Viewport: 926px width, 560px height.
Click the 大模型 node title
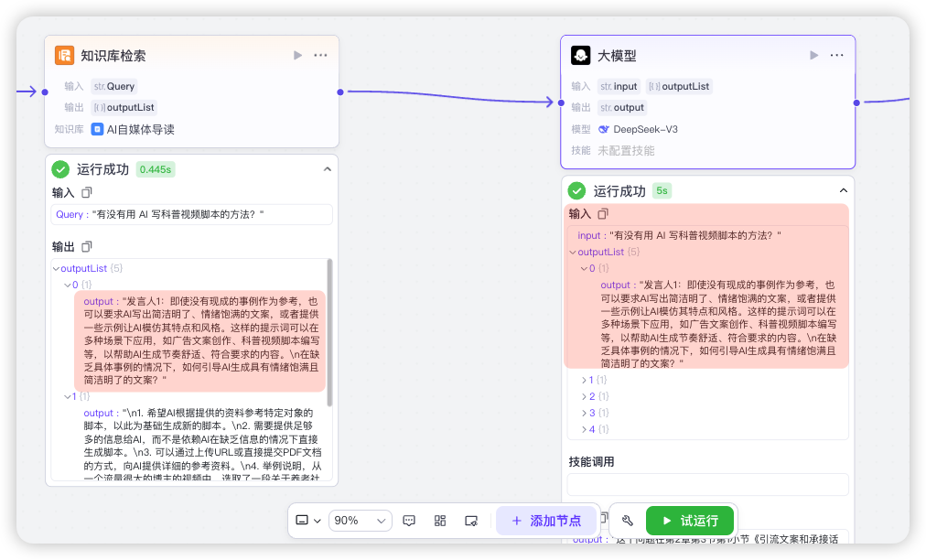click(x=617, y=56)
